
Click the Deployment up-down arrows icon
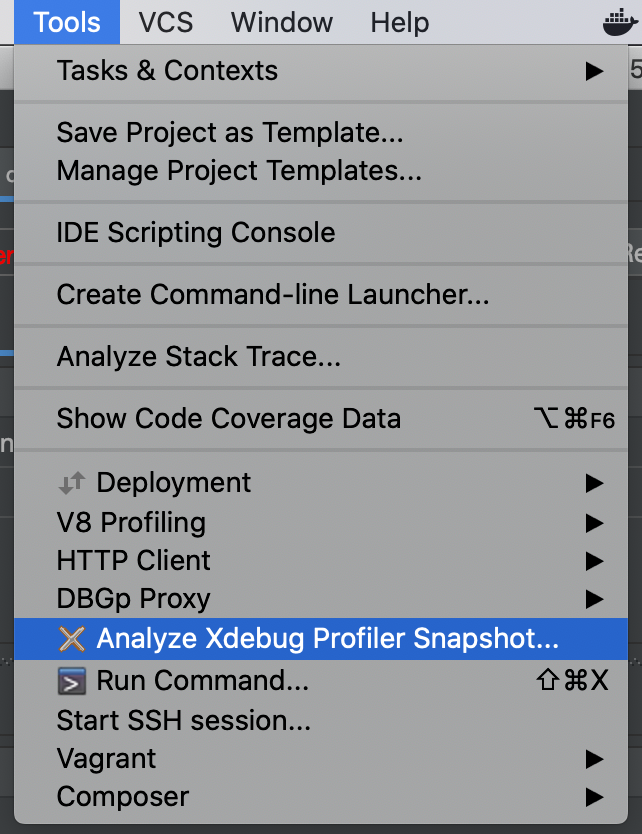(x=72, y=482)
